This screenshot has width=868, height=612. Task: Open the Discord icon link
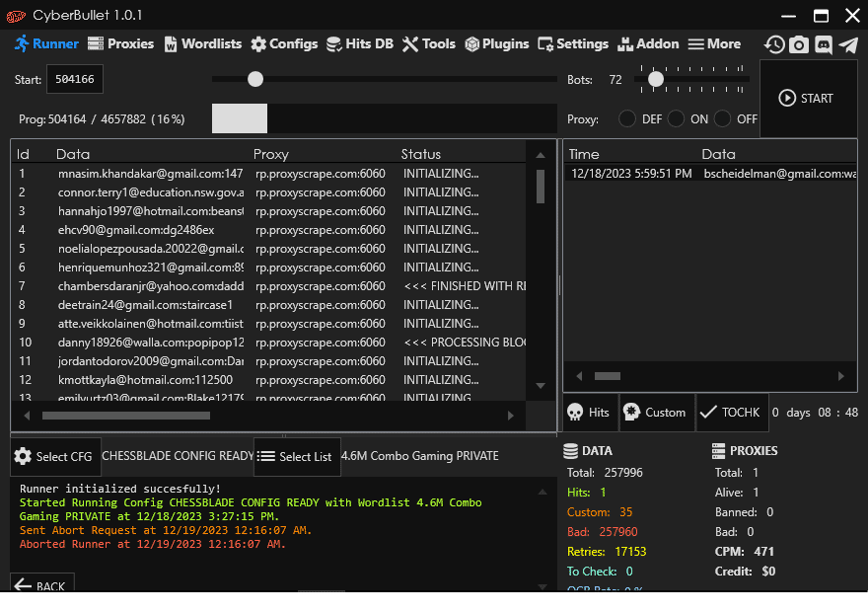(x=824, y=44)
